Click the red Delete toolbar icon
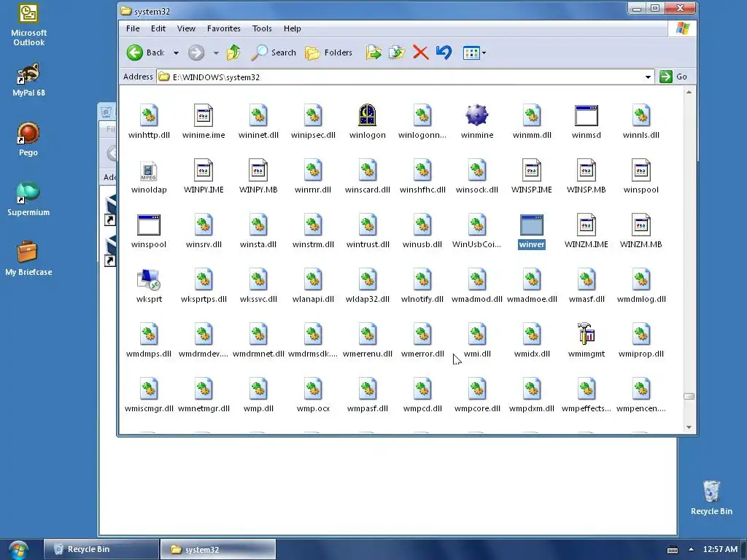The width and height of the screenshot is (747, 560). pos(420,52)
